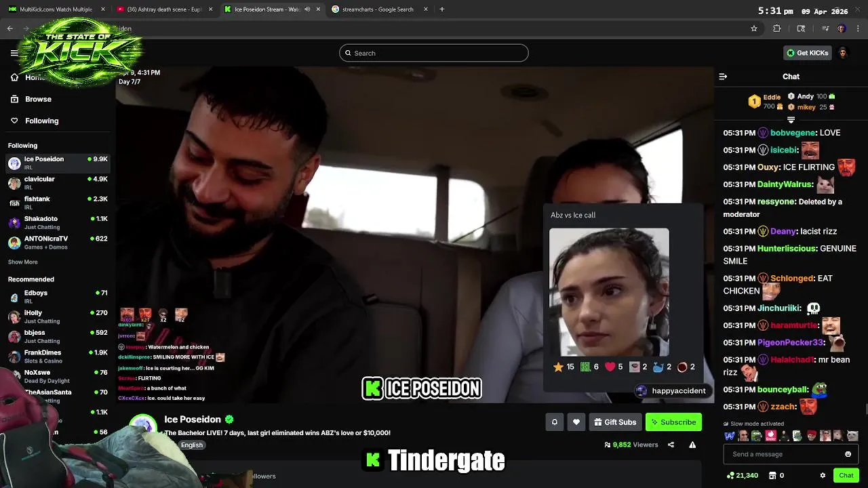Toggle the notification bell for Ice Poseidon

pos(555,422)
